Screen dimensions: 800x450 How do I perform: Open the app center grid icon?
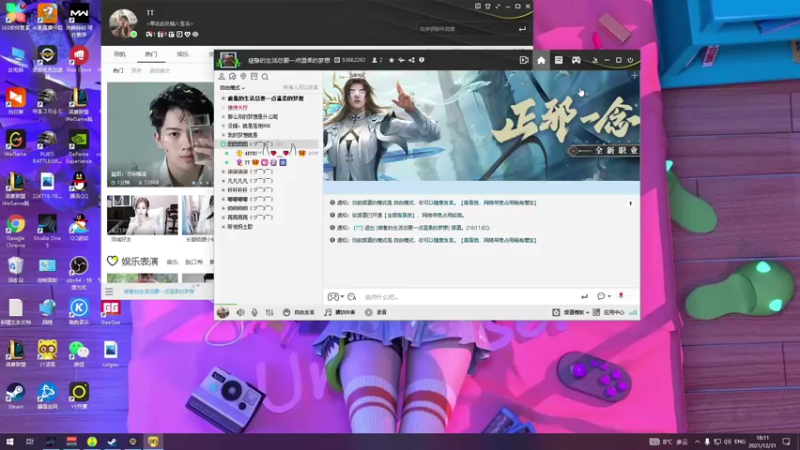596,312
